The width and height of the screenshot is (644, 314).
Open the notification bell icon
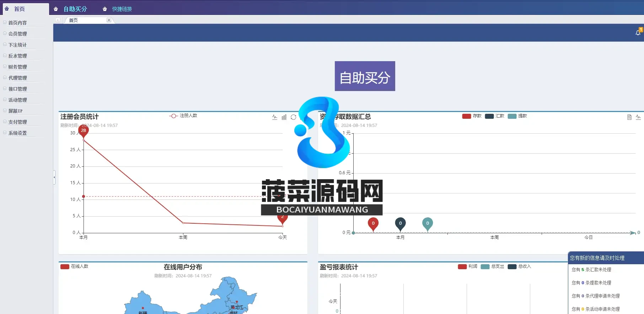coord(638,33)
